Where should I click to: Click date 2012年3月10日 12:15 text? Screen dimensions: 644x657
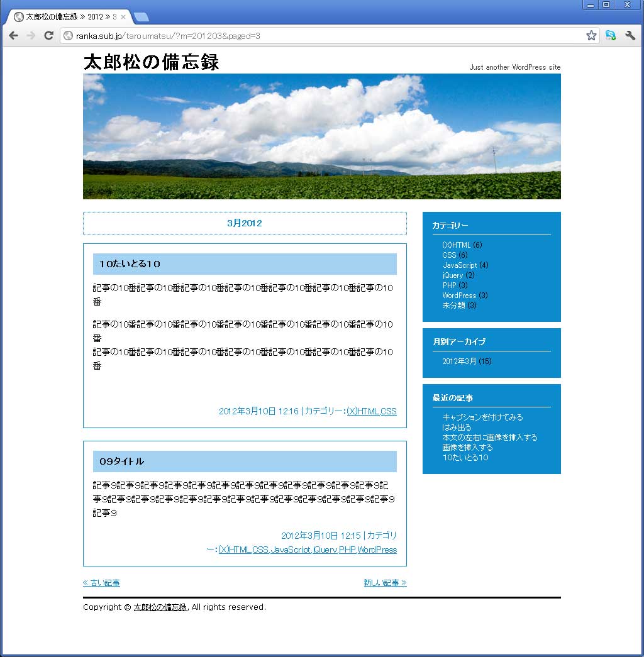(x=321, y=536)
